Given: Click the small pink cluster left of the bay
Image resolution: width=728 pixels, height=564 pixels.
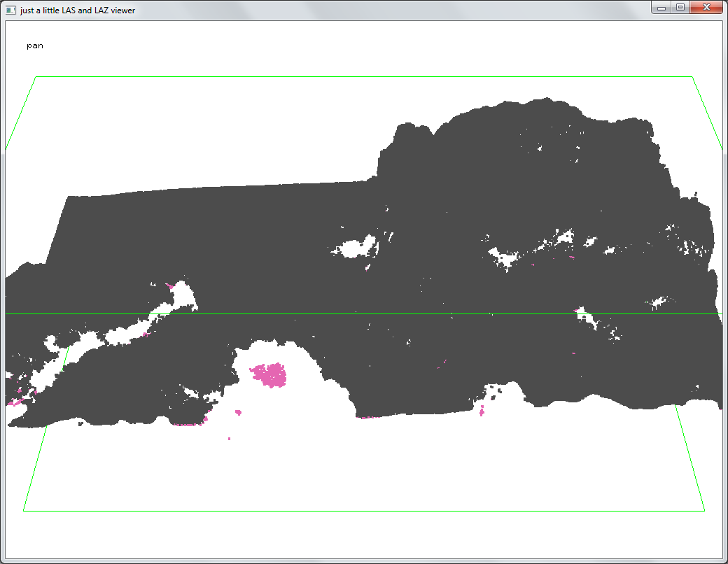Looking at the screenshot, I should 238,412.
